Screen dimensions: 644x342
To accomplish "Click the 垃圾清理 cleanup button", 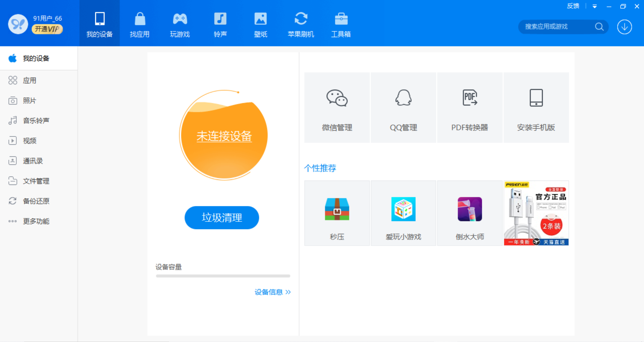I will point(222,217).
